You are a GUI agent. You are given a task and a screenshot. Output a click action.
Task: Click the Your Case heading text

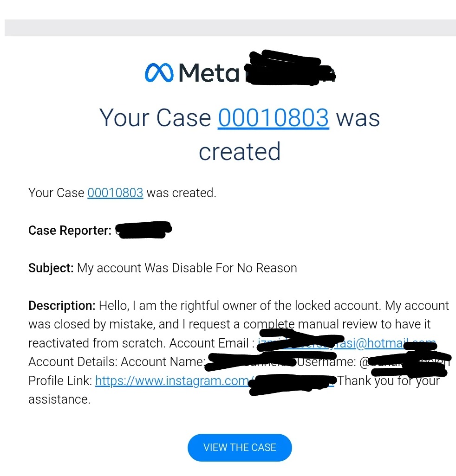point(155,118)
